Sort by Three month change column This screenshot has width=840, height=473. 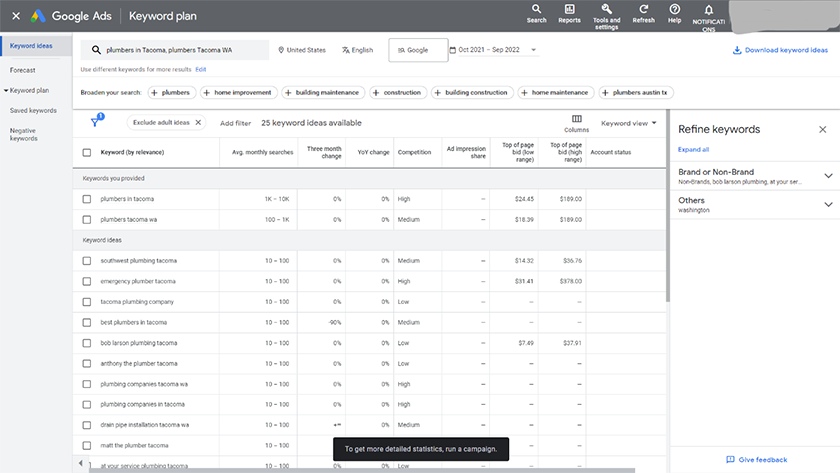(324, 153)
